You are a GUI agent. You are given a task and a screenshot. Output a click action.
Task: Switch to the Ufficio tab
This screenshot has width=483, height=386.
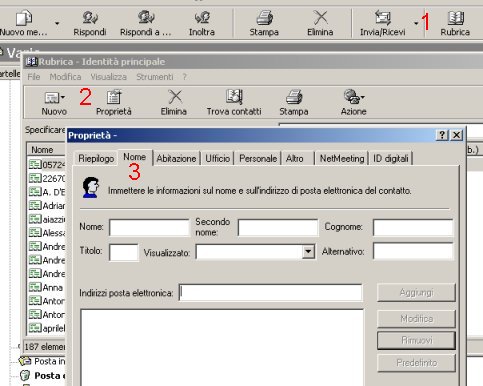(x=217, y=158)
